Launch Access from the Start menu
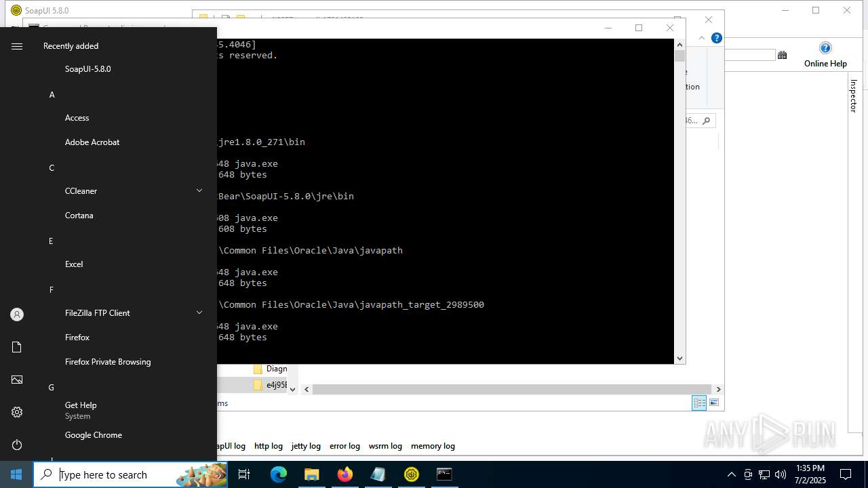This screenshot has width=868, height=488. [x=77, y=118]
